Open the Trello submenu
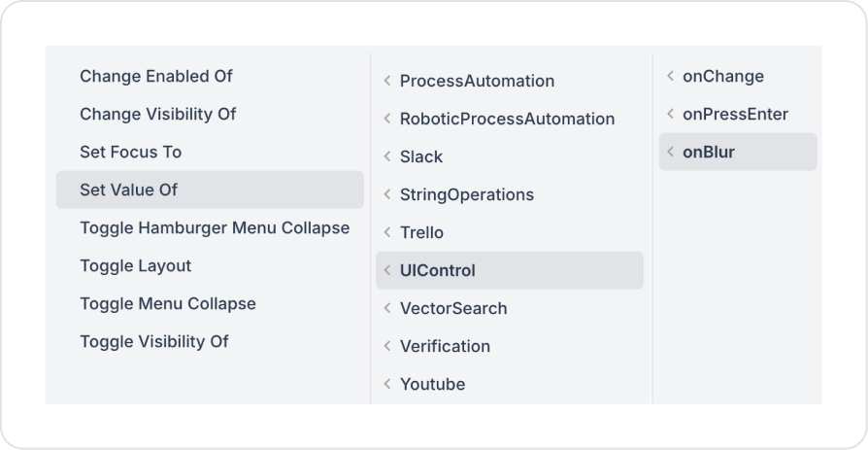The height and width of the screenshot is (450, 868). coord(421,233)
